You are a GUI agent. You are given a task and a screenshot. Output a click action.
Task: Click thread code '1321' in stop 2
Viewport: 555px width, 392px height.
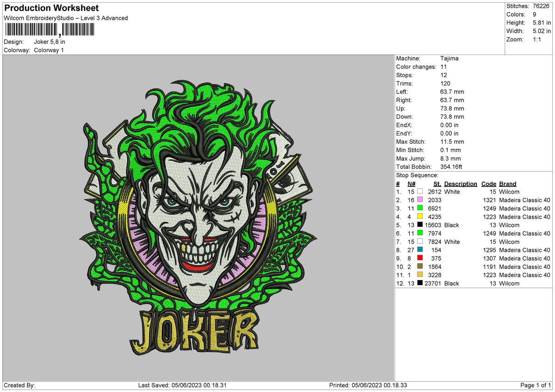489,200
